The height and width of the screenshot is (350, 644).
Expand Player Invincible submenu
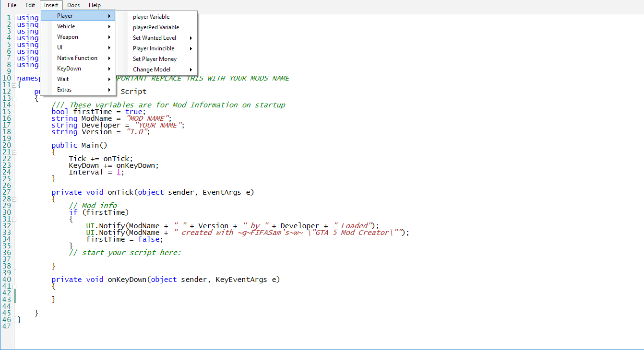(x=157, y=48)
